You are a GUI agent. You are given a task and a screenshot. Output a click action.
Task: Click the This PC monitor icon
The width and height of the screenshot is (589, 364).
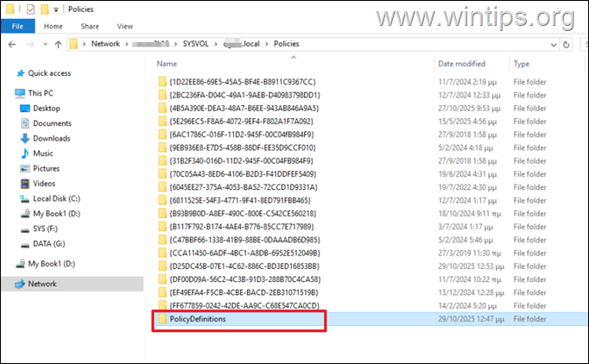pos(20,93)
